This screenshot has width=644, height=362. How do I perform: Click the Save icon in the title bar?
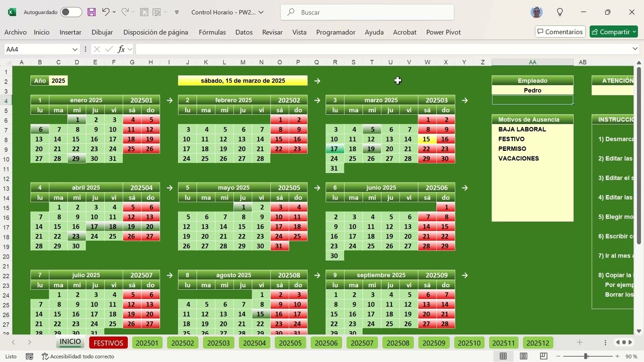pyautogui.click(x=92, y=12)
